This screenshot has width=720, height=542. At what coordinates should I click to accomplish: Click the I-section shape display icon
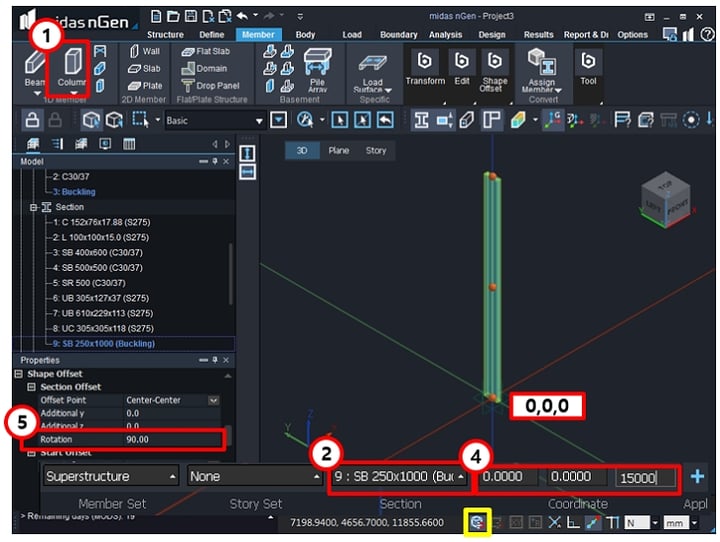coord(421,120)
